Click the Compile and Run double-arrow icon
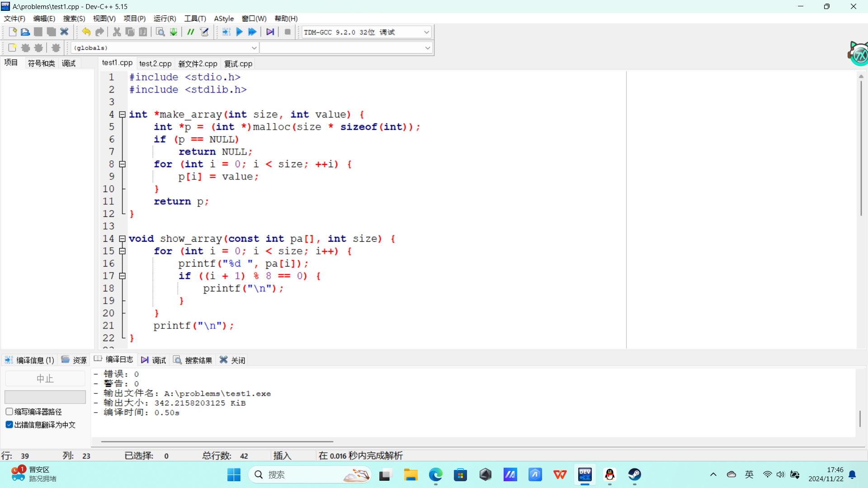The height and width of the screenshot is (488, 868). 252,32
